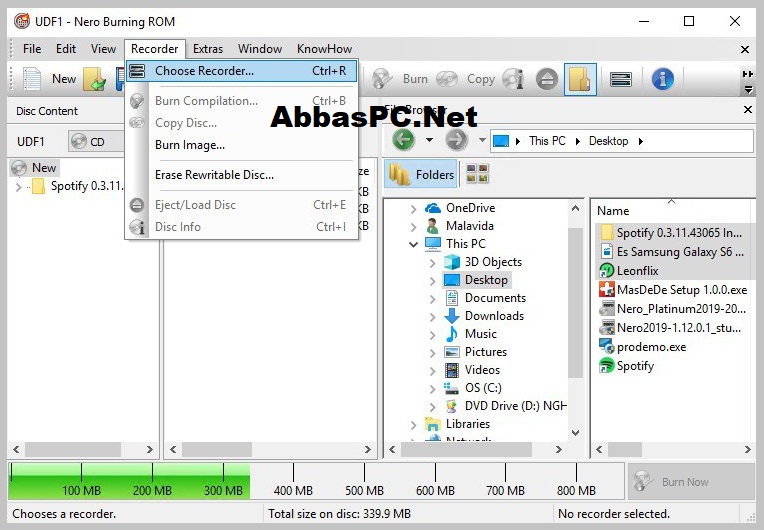Expand the OneDrive tree node
The width and height of the screenshot is (764, 530).
pyautogui.click(x=413, y=208)
